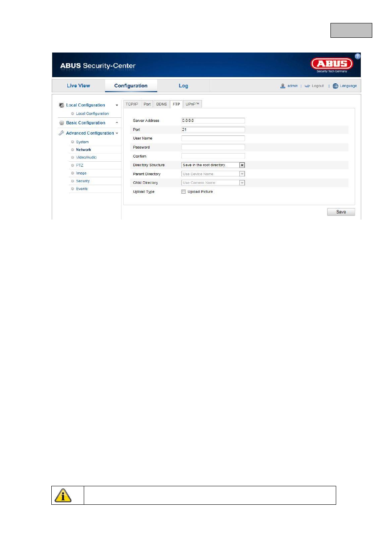This screenshot has width=392, height=554.
Task: Switch to the DDNS tab
Action: coord(162,104)
